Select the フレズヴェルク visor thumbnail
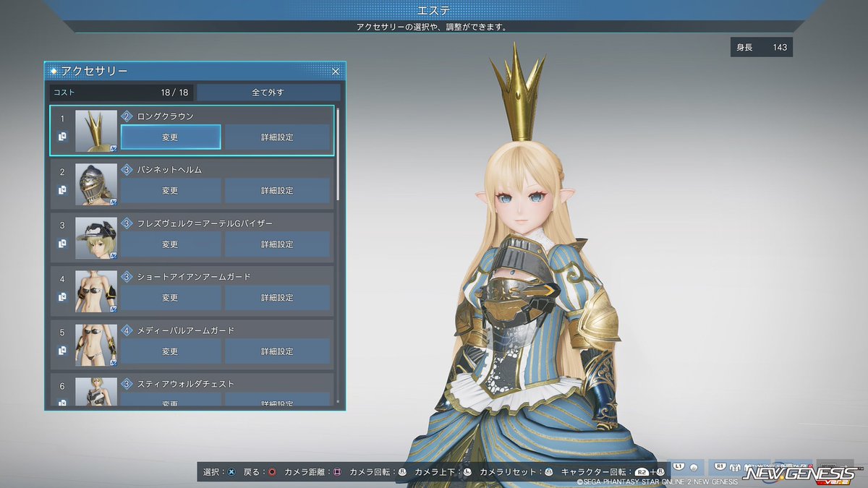 pyautogui.click(x=96, y=238)
